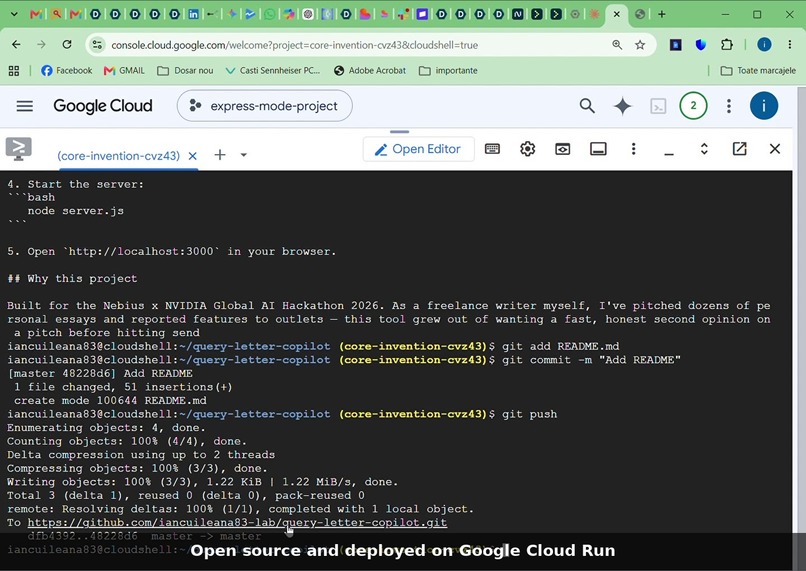Expand the Chrome tab search chevron
This screenshot has height=571, width=806.
[14, 14]
